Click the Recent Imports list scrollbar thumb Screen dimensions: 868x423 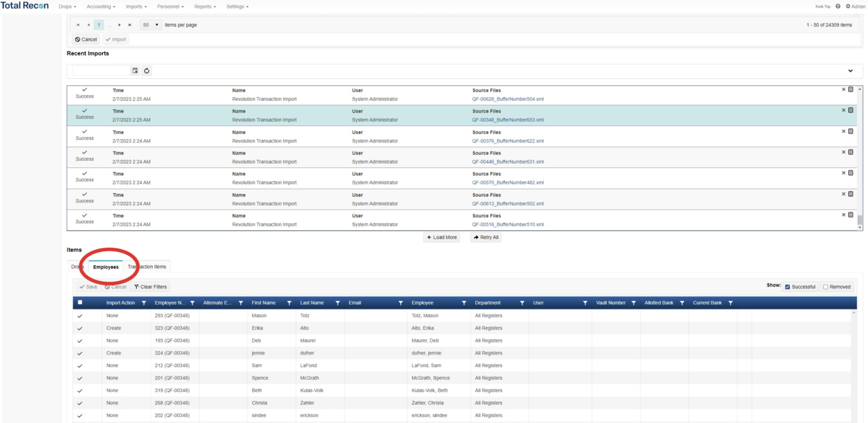(860, 220)
